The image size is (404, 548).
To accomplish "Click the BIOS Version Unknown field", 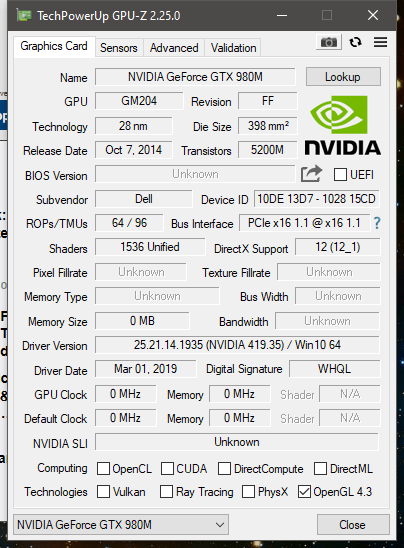I will click(195, 174).
